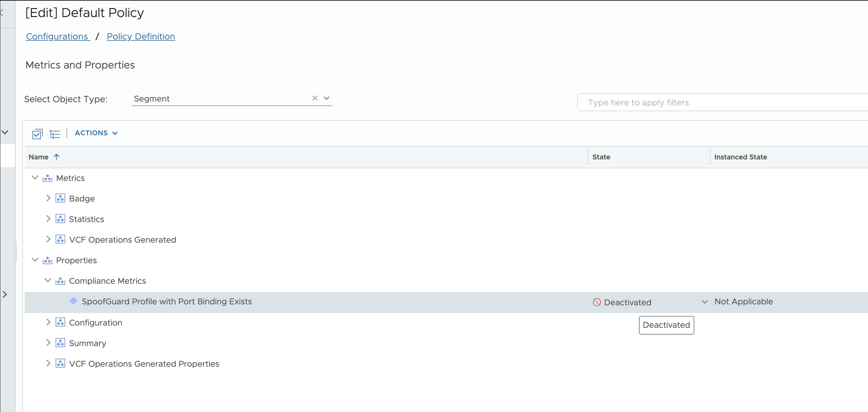Click the Badge metric group icon
Screen dimensions: 868x412
coord(60,198)
